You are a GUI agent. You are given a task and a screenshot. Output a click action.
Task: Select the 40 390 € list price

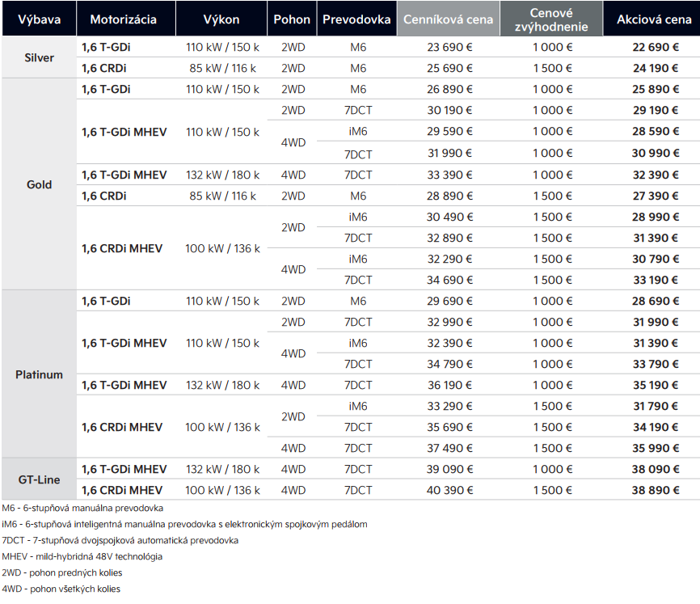[449, 490]
